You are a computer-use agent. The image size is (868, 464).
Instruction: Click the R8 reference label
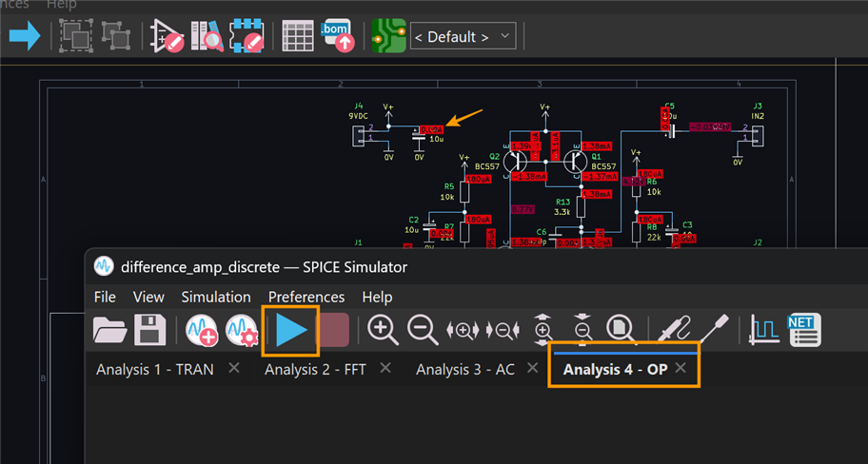(x=652, y=227)
